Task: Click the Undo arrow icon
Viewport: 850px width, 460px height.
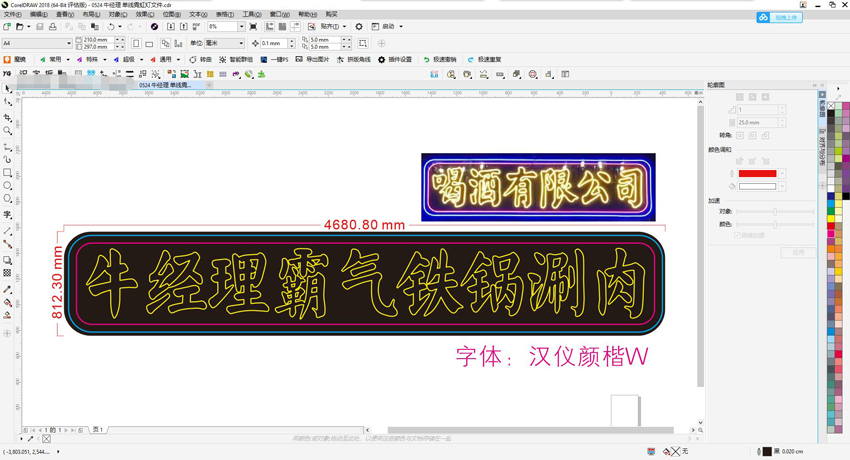Action: [111, 27]
